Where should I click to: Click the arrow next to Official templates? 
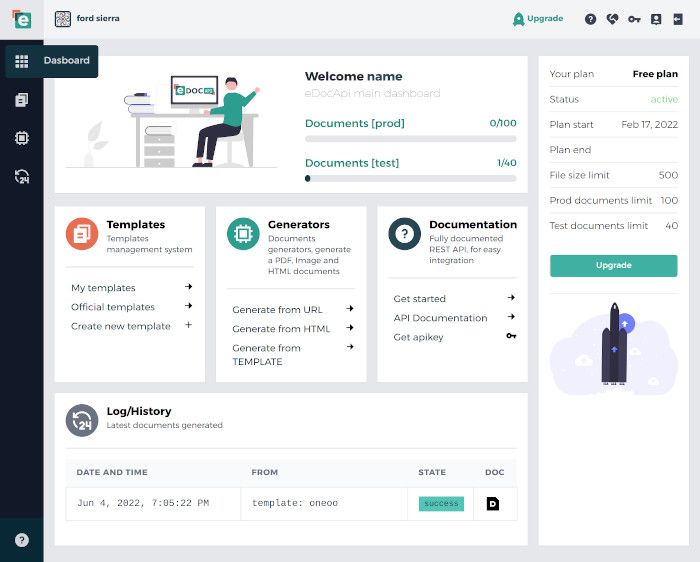point(189,306)
